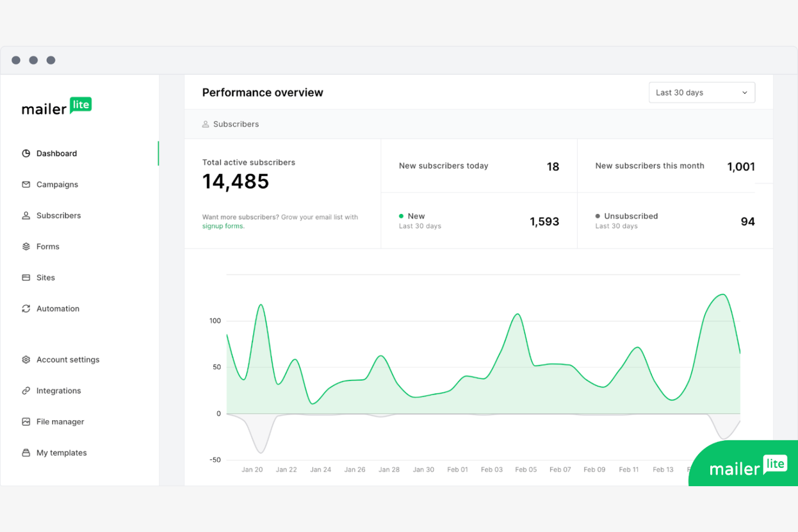Screen dimensions: 798x532
Task: Click the Automation refresh arrows icon
Action: [x=26, y=309]
